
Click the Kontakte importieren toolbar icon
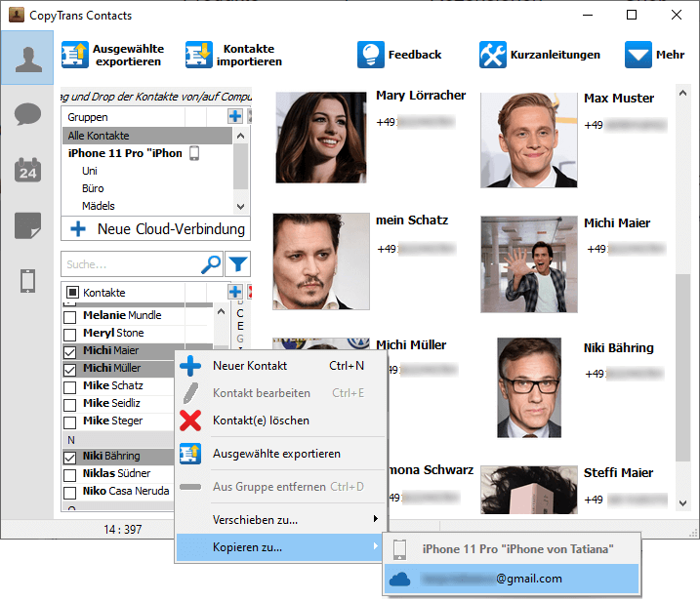pyautogui.click(x=198, y=55)
